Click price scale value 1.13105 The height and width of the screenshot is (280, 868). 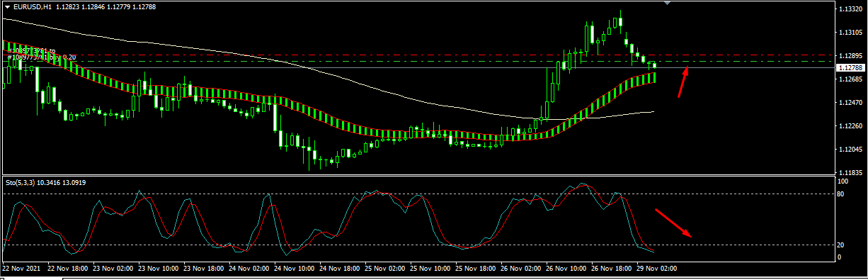click(x=850, y=33)
